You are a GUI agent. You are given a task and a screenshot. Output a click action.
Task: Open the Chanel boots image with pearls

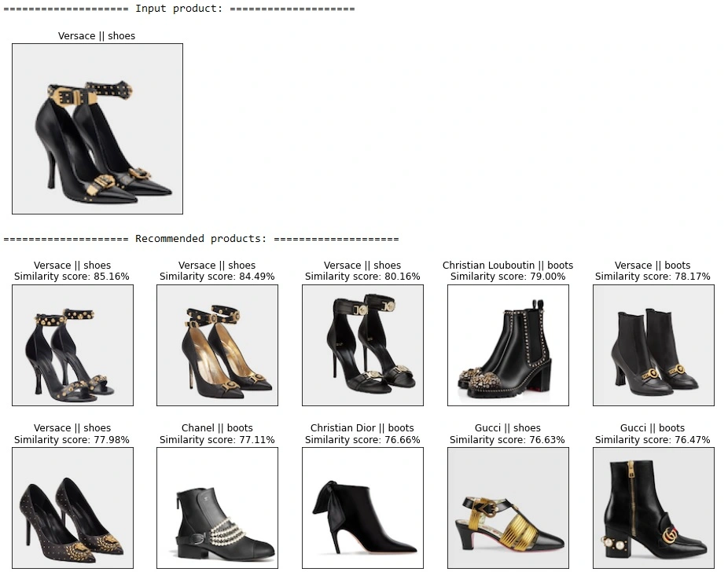click(217, 508)
